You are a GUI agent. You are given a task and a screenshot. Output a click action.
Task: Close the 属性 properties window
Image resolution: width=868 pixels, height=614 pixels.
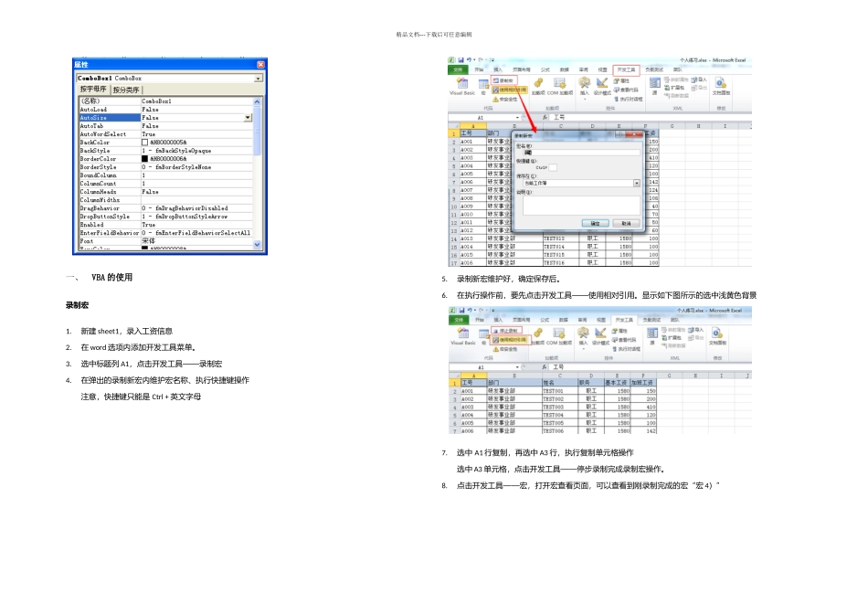coord(260,65)
